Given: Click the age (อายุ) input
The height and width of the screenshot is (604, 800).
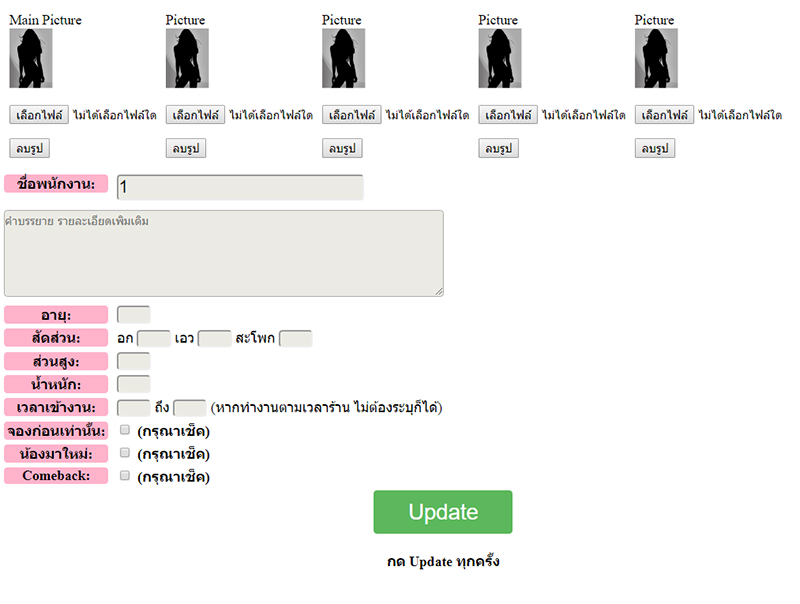Looking at the screenshot, I should 134,314.
